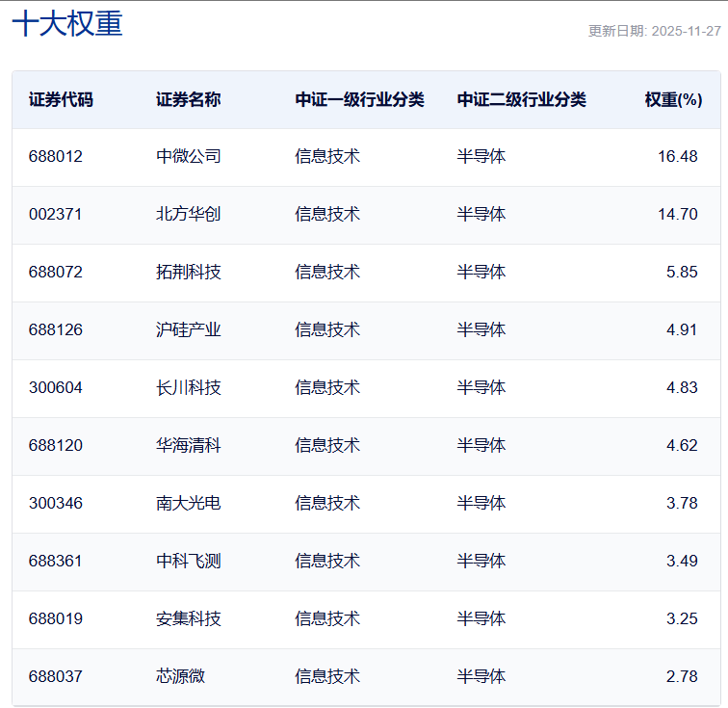Click 半导体 in the 拓荆科技 row
The image size is (728, 708).
pos(481,272)
